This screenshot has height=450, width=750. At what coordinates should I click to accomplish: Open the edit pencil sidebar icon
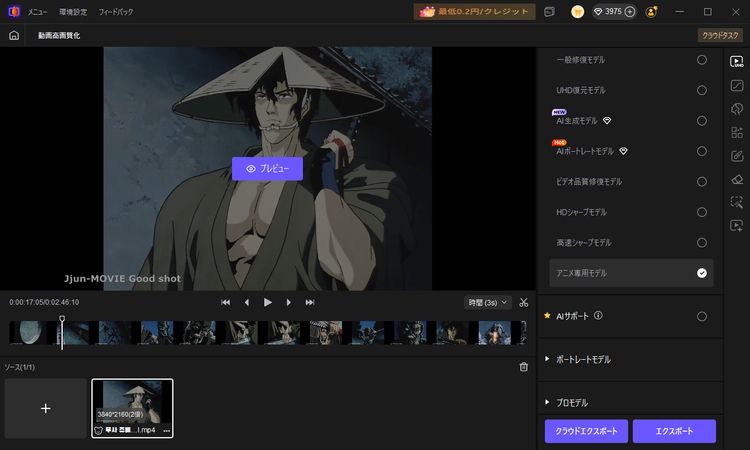coord(737,156)
